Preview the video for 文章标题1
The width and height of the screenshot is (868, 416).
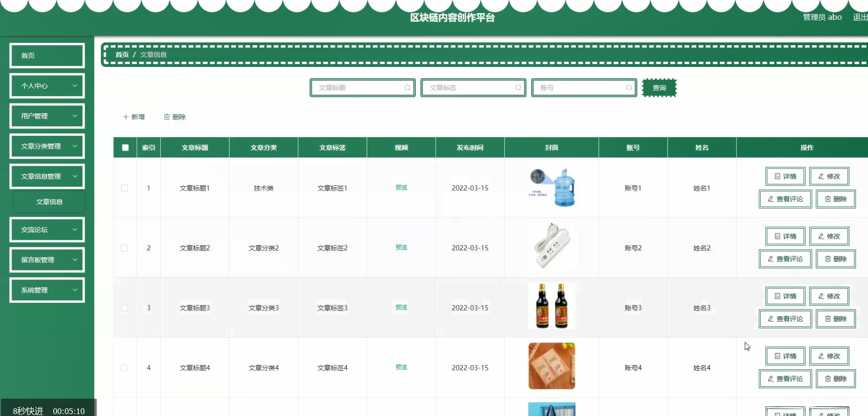click(x=401, y=188)
